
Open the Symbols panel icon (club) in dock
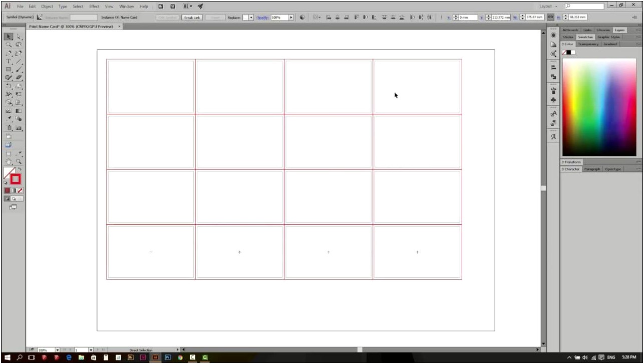pos(553,99)
